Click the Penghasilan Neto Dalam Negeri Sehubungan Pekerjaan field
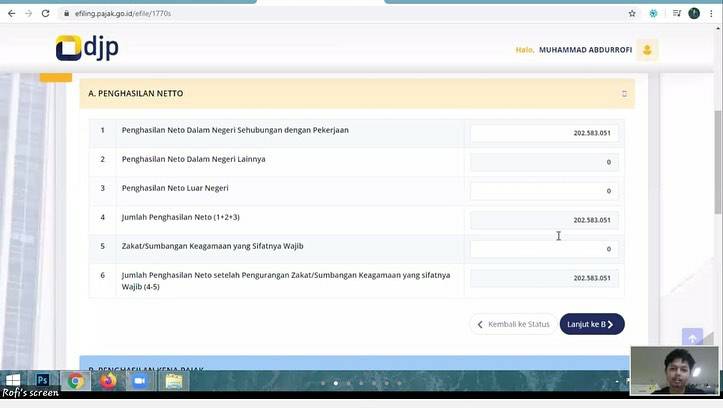 tap(544, 133)
